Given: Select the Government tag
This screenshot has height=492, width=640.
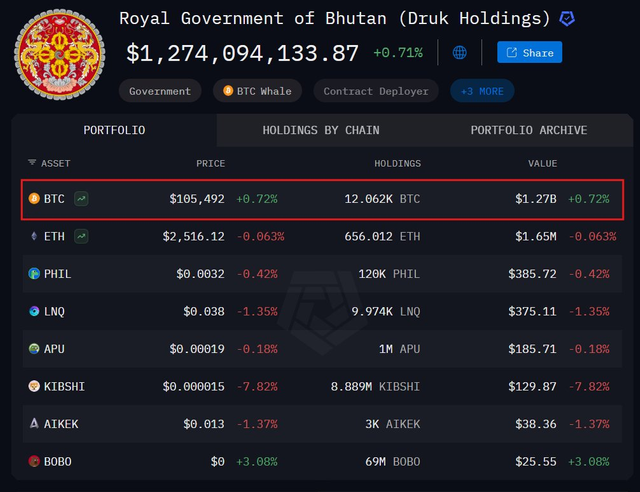Looking at the screenshot, I should (x=160, y=91).
